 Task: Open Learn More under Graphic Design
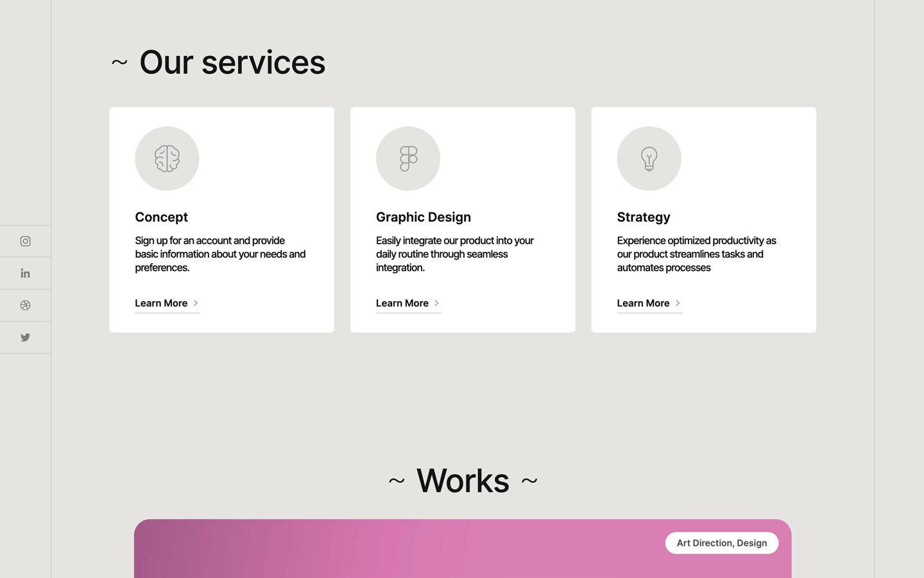[402, 302]
